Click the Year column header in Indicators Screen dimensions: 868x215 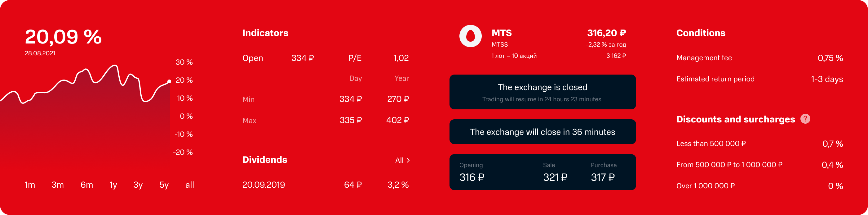[x=401, y=79]
